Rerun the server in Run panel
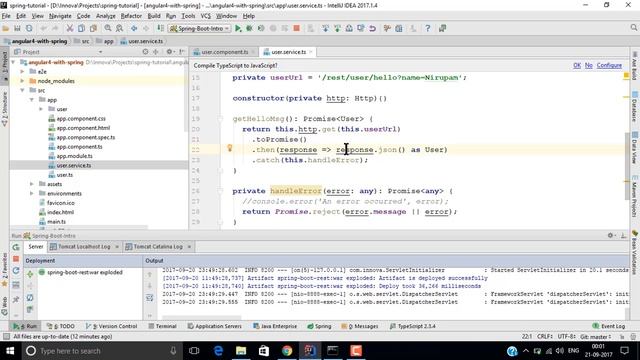 [x=16, y=247]
